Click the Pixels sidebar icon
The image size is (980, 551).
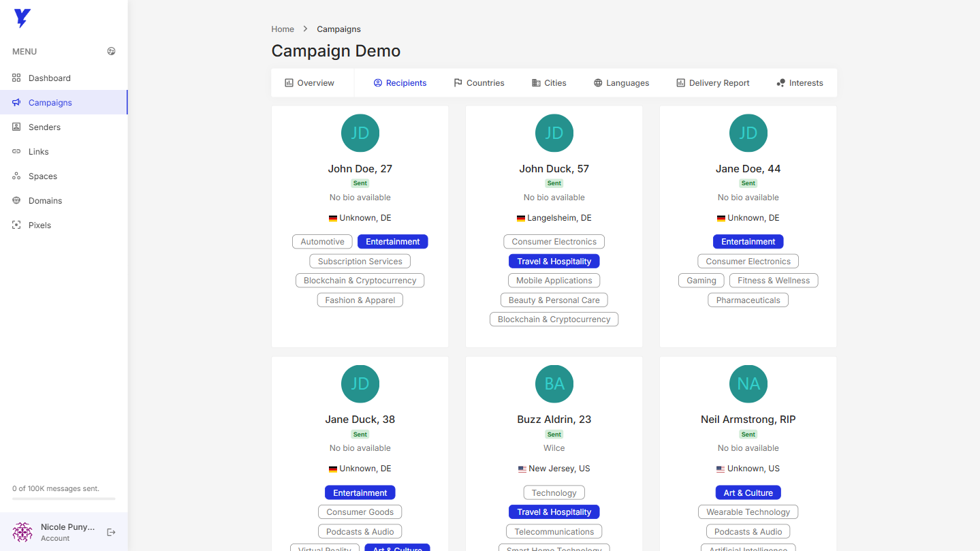pos(16,225)
